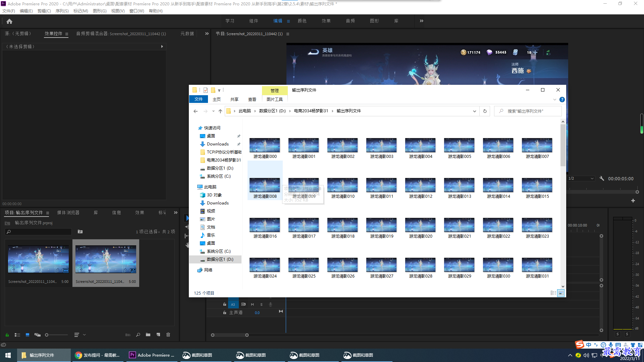644x362 pixels.
Task: Click the Premiere Home icon
Action: (x=9, y=21)
